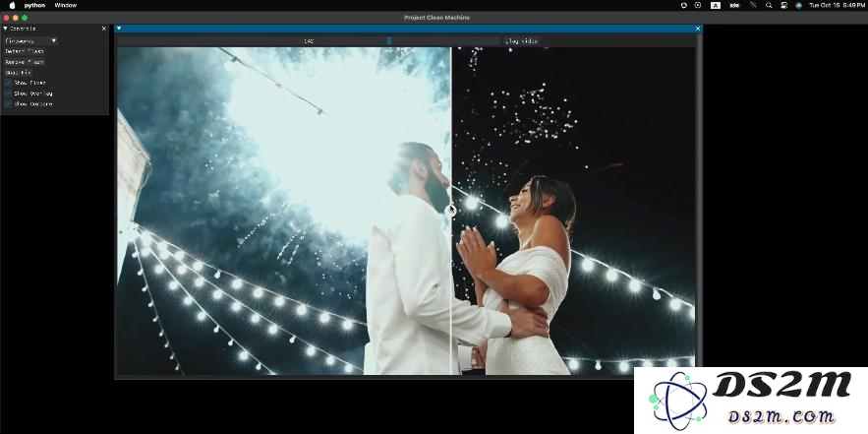Open the Apple menu
This screenshot has width=868, height=434.
click(12, 5)
